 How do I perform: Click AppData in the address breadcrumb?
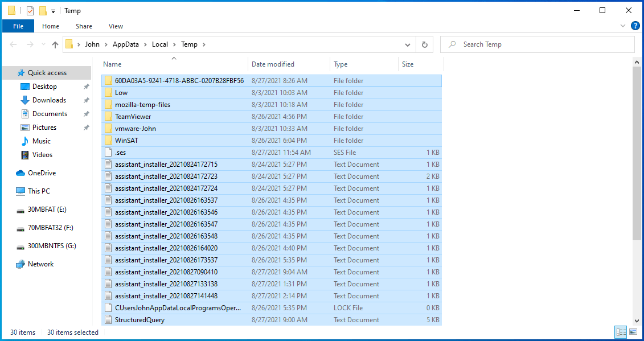click(x=126, y=44)
